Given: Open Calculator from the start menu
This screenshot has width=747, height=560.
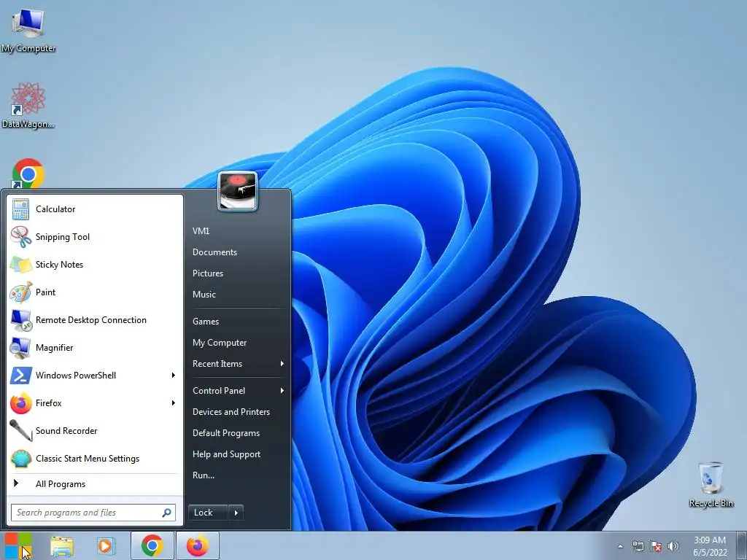Looking at the screenshot, I should [95, 209].
